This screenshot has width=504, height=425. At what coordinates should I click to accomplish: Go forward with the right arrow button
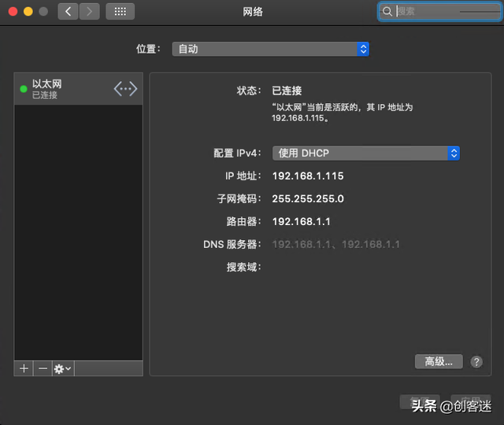pos(89,12)
